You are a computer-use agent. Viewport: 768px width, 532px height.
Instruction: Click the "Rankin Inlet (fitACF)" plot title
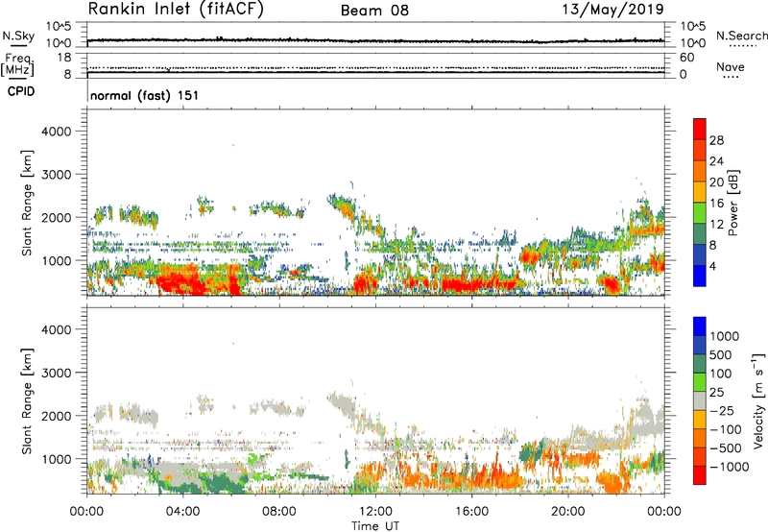tap(176, 9)
